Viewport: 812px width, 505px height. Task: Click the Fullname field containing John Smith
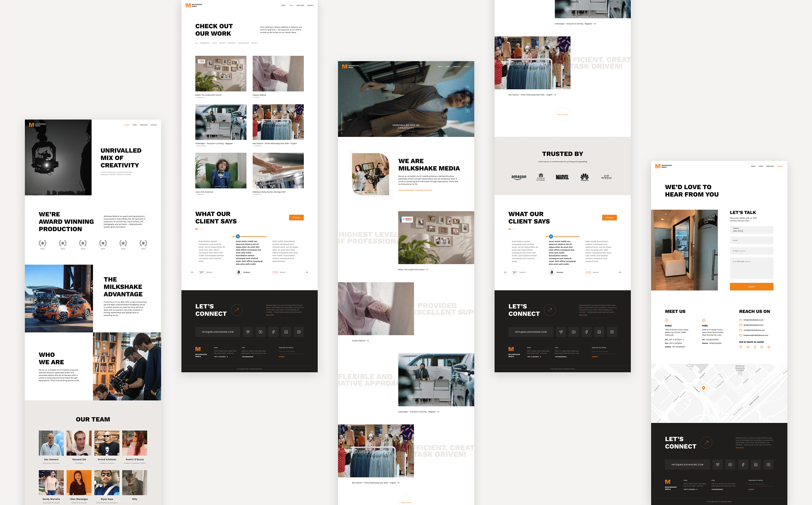[751, 230]
